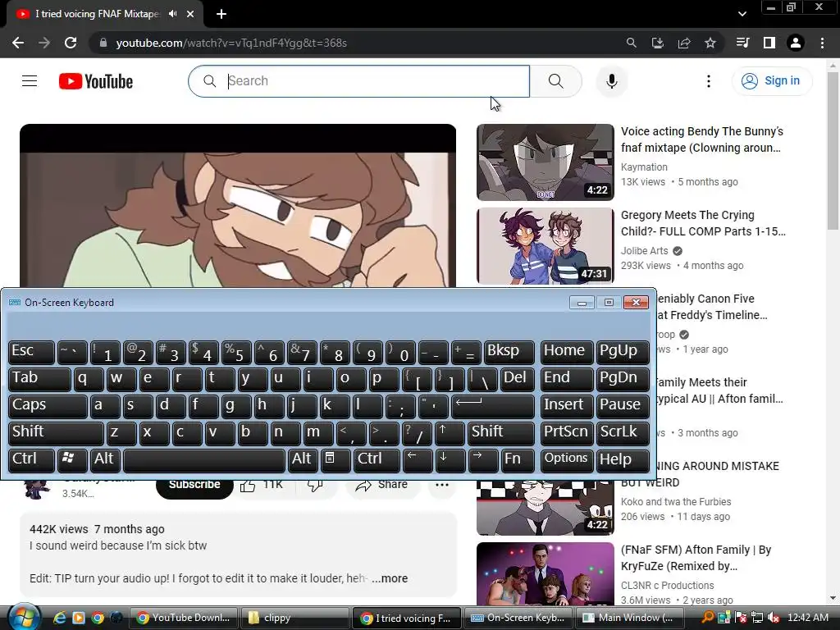Click the browser back arrow
Image resolution: width=840 pixels, height=630 pixels.
tap(18, 43)
